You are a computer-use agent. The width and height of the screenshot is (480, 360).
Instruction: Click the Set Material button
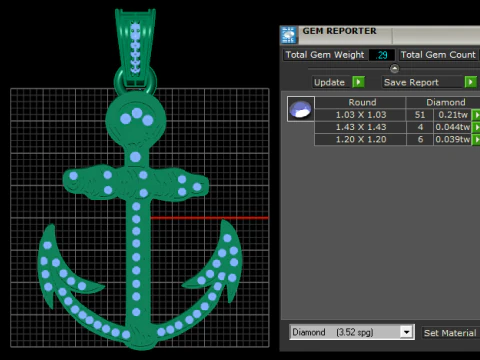point(450,333)
